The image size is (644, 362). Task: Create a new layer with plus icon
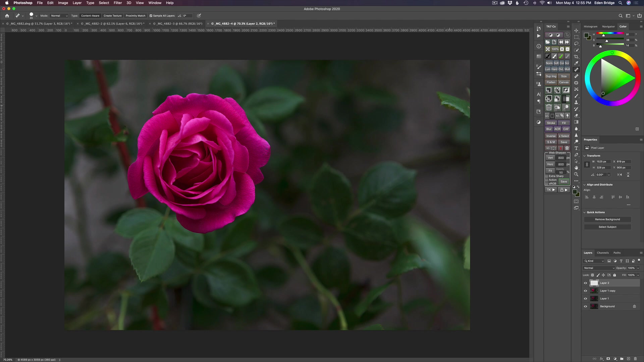pyautogui.click(x=629, y=359)
